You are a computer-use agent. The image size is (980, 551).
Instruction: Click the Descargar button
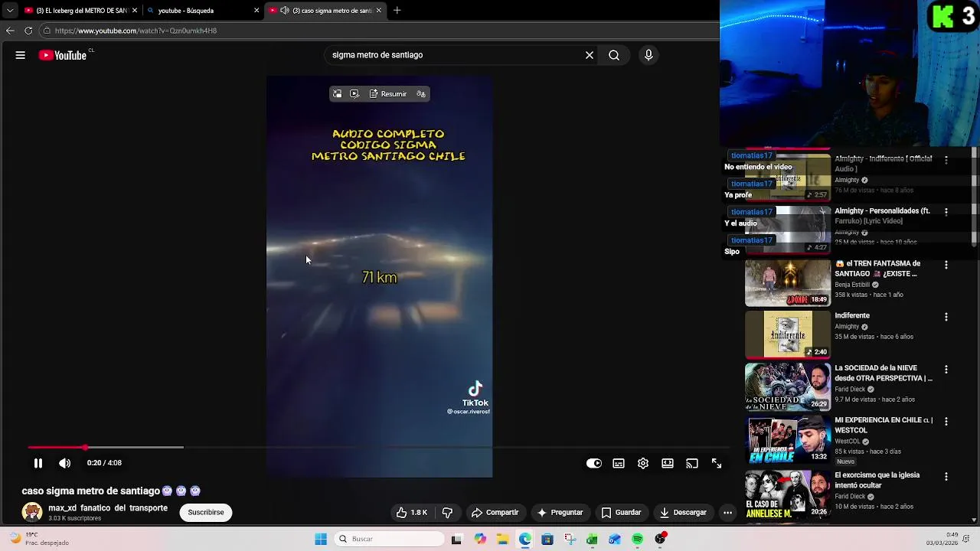(x=683, y=513)
